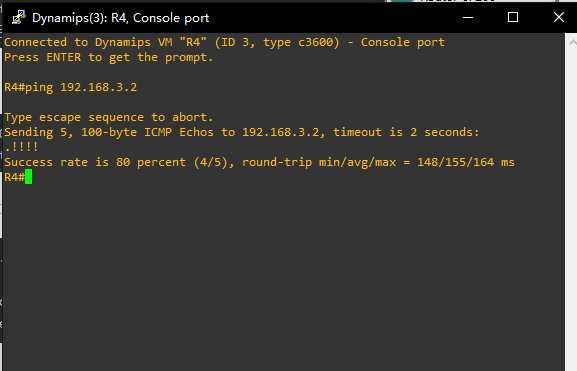Screen dimensions: 577x371
Task: Click the empty terminal area below the prompt
Action: click(x=283, y=276)
